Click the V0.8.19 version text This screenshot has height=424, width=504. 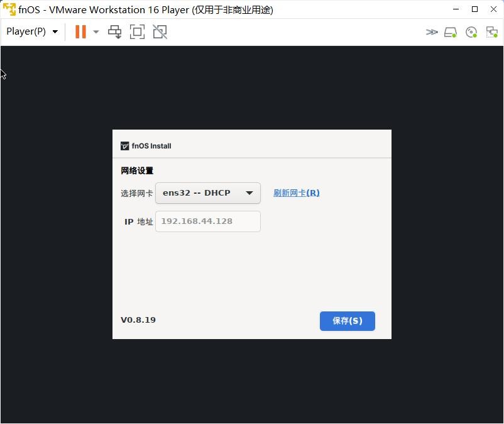pyautogui.click(x=138, y=320)
